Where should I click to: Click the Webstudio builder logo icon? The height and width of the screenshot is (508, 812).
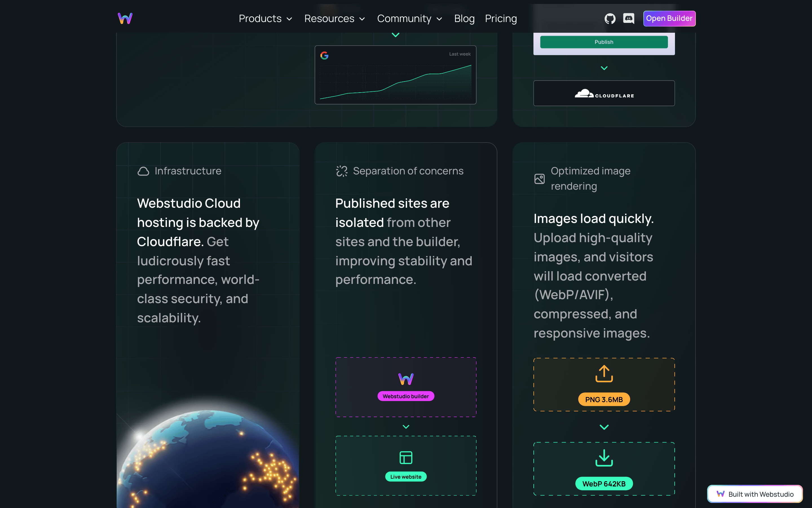point(406,379)
